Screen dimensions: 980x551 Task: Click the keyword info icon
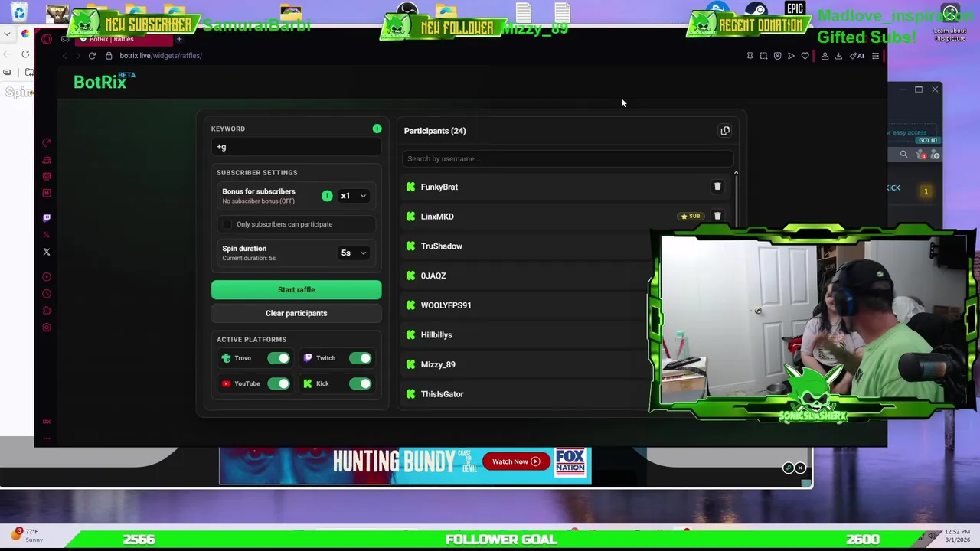click(377, 129)
